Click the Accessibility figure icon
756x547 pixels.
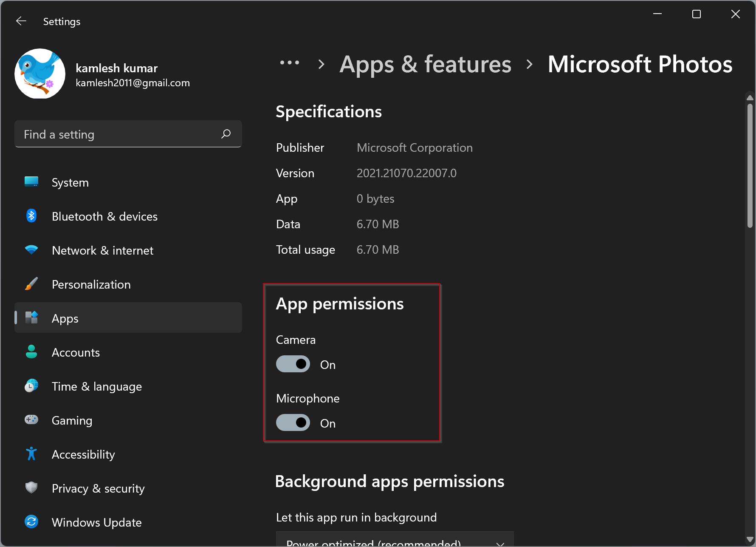(31, 454)
